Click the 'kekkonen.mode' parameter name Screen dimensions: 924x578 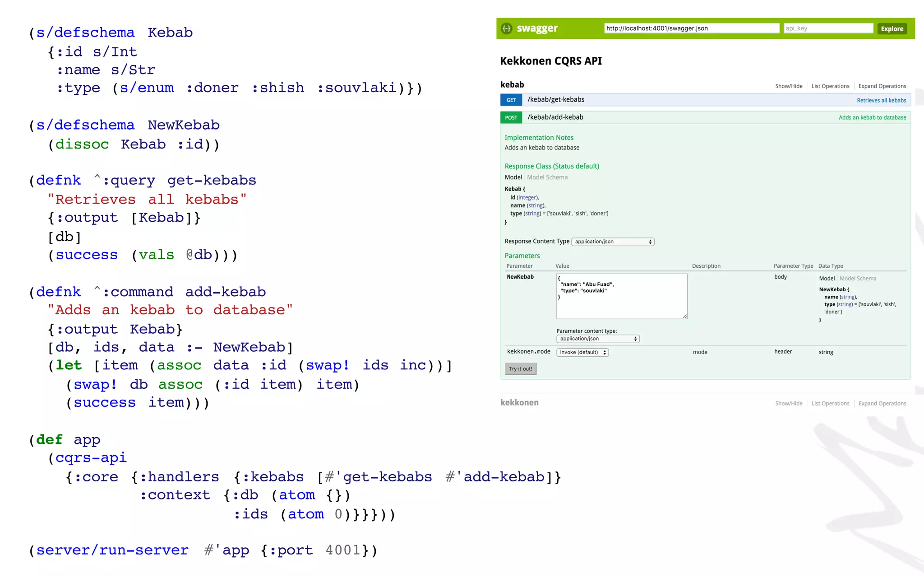pos(528,351)
